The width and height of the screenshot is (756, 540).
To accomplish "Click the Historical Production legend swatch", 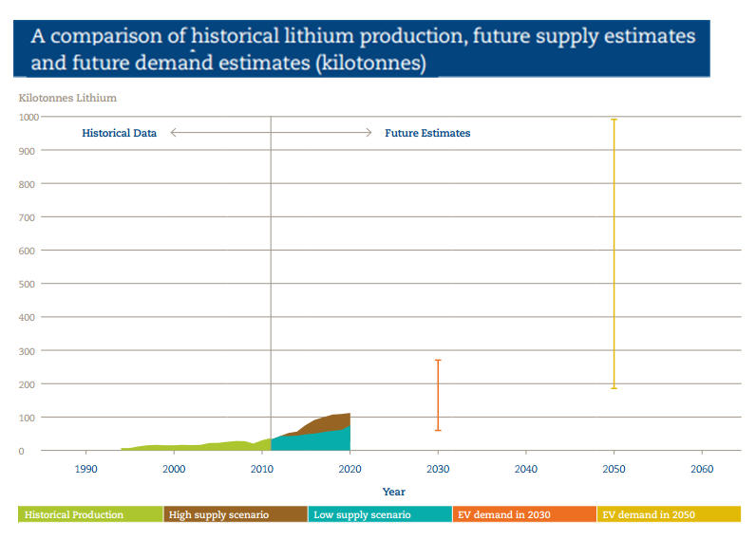I will tap(90, 514).
